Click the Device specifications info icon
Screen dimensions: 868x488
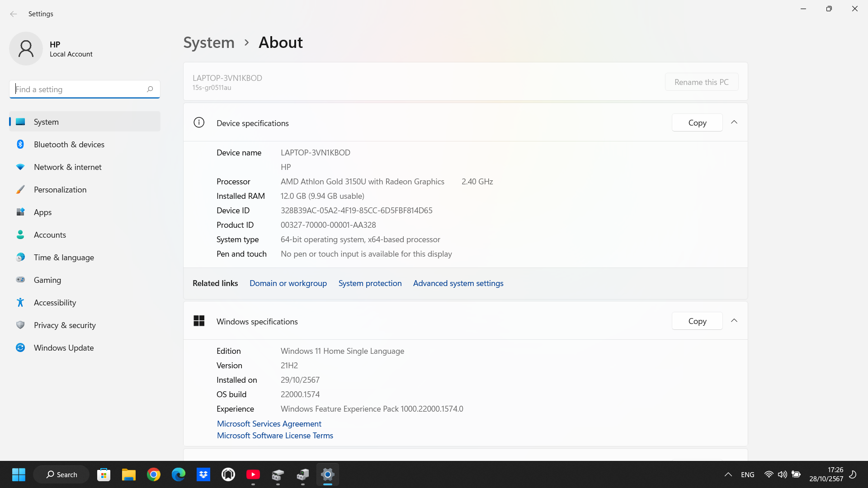pyautogui.click(x=199, y=122)
